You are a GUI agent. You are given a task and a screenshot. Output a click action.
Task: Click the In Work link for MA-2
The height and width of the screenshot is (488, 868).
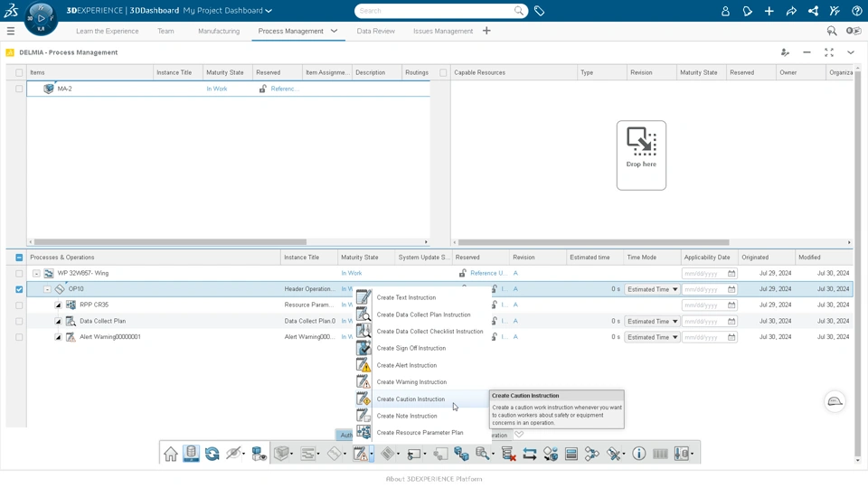[x=217, y=89]
